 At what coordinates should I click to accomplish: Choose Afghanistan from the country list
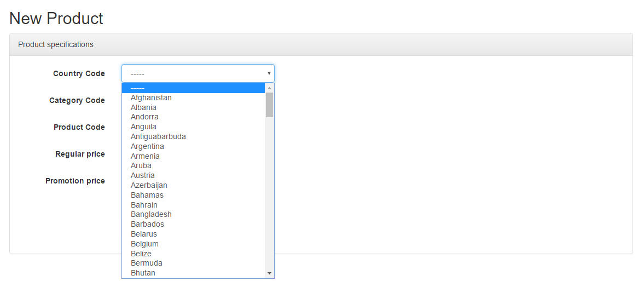point(194,98)
